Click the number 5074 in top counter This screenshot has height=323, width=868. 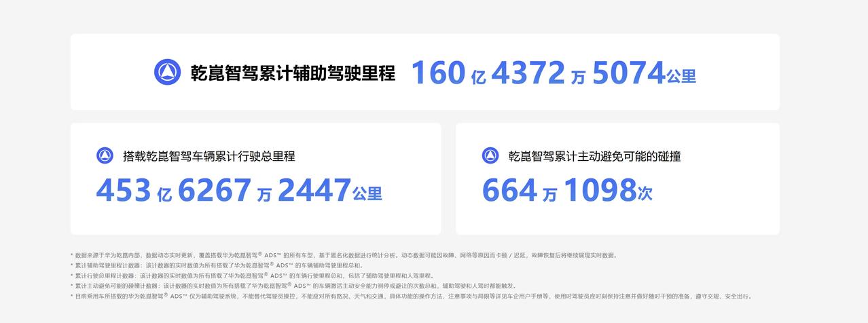click(x=628, y=73)
